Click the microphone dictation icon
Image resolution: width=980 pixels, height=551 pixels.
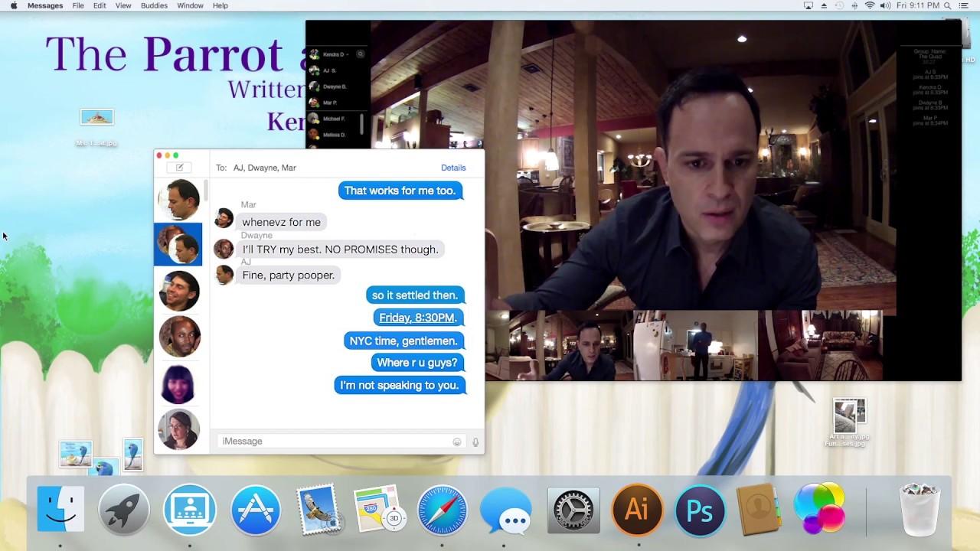475,442
